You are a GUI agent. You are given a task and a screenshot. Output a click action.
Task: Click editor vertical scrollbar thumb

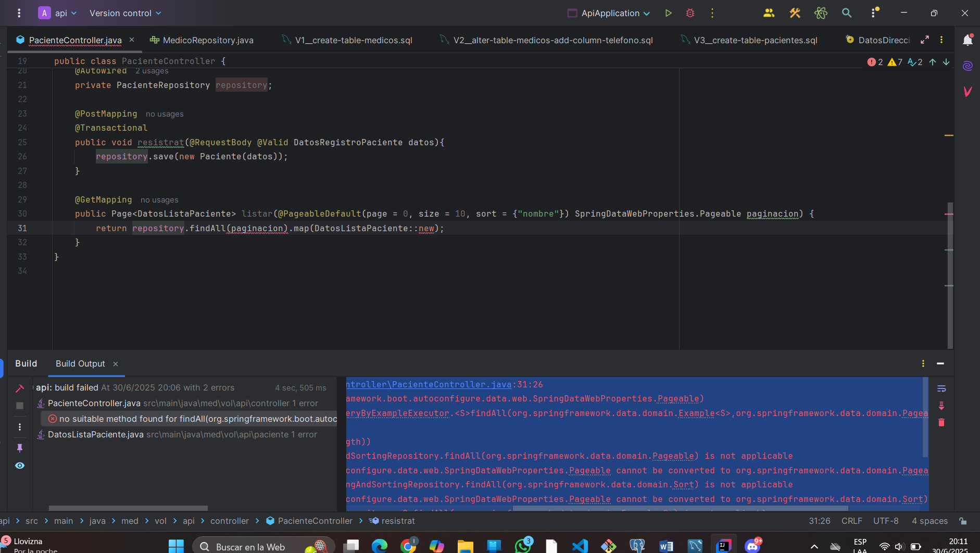click(x=950, y=275)
